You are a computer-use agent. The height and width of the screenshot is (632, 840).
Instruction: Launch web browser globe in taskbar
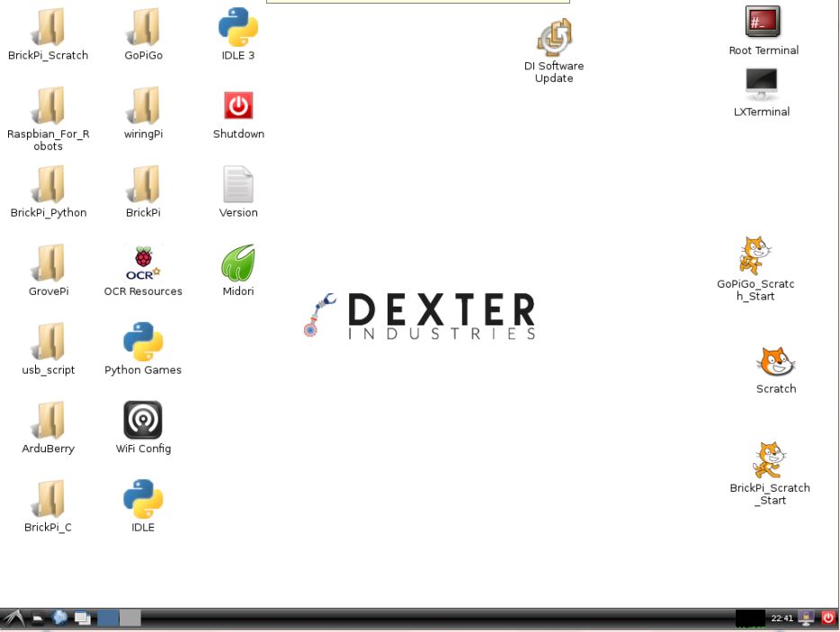point(59,619)
